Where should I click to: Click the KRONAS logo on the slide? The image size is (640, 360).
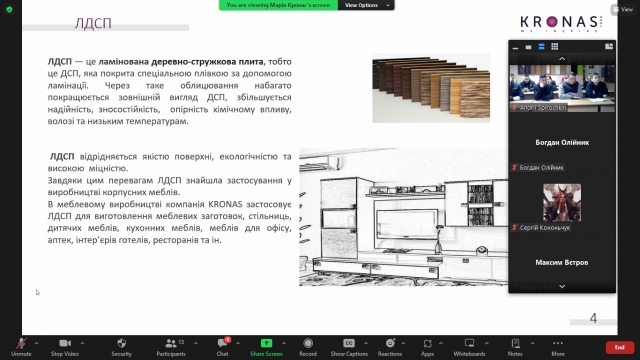point(561,23)
